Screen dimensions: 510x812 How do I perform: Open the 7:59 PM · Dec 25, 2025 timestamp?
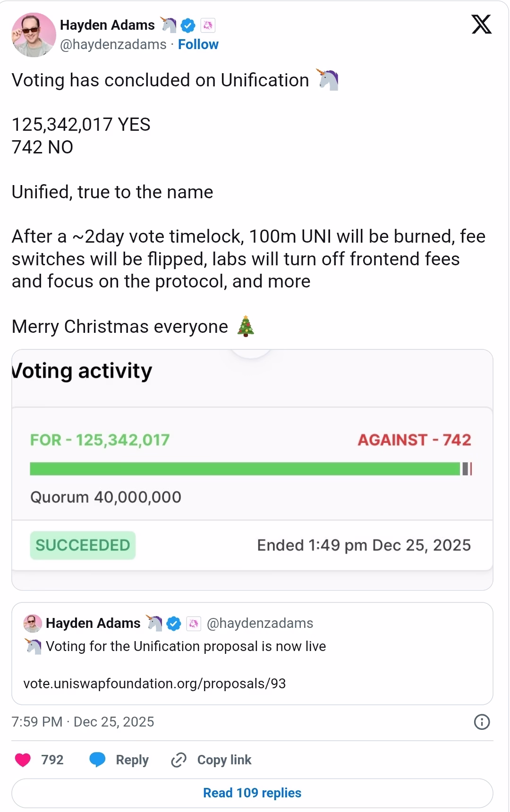tap(83, 722)
